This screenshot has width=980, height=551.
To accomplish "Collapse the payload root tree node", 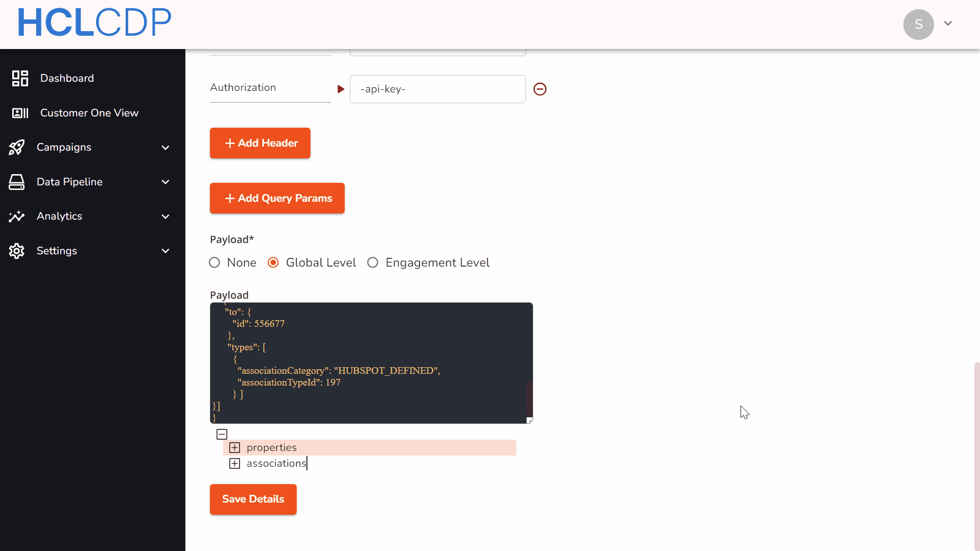I will [x=222, y=435].
